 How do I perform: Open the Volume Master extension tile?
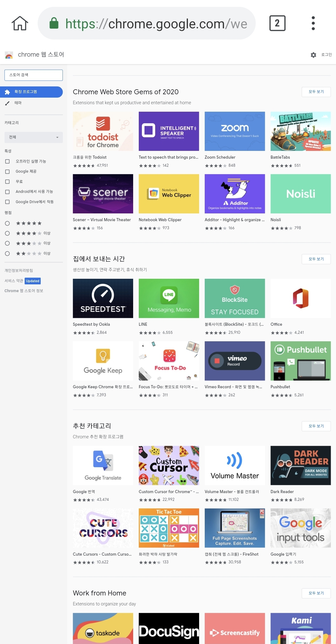235,465
